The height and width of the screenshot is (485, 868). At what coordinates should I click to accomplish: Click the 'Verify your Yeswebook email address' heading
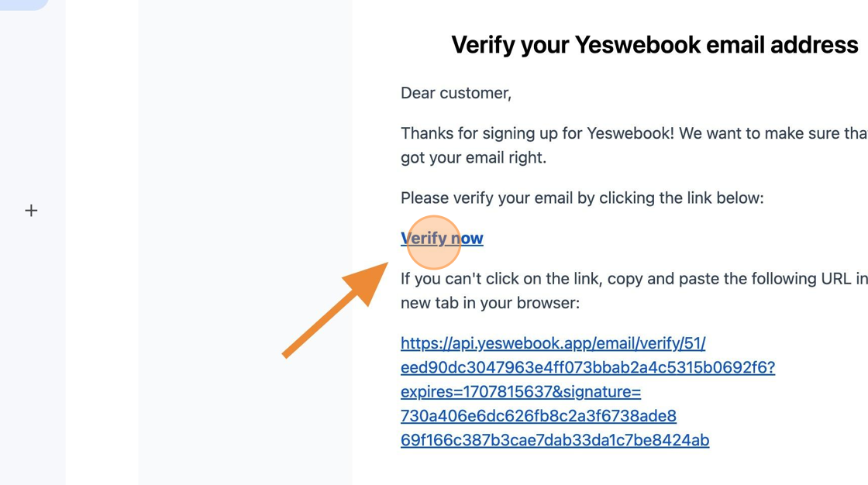654,45
